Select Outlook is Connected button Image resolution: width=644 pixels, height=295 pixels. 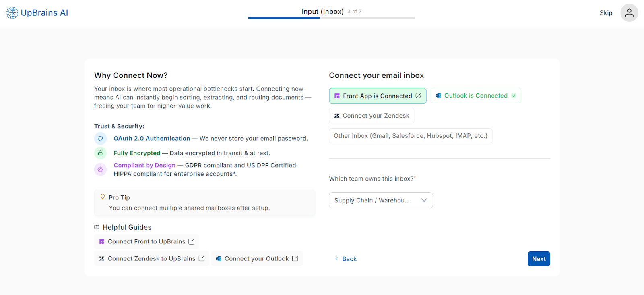(476, 96)
